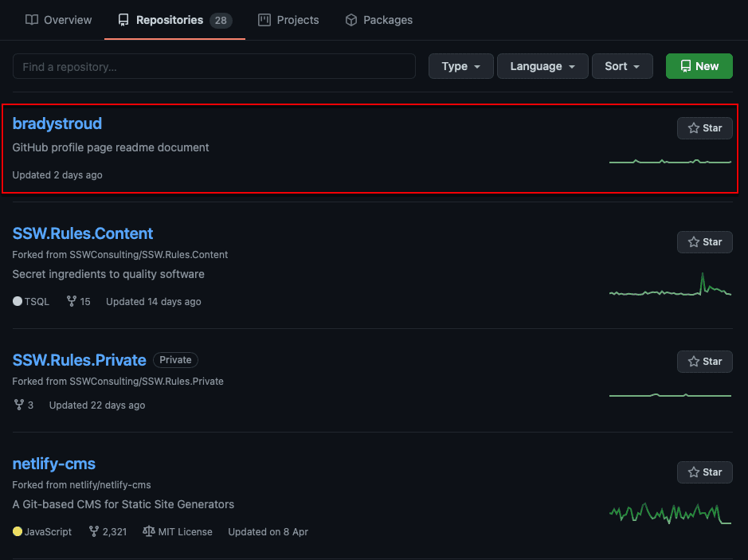Click the MIT License scale icon
Image resolution: width=748 pixels, height=560 pixels.
coord(148,531)
